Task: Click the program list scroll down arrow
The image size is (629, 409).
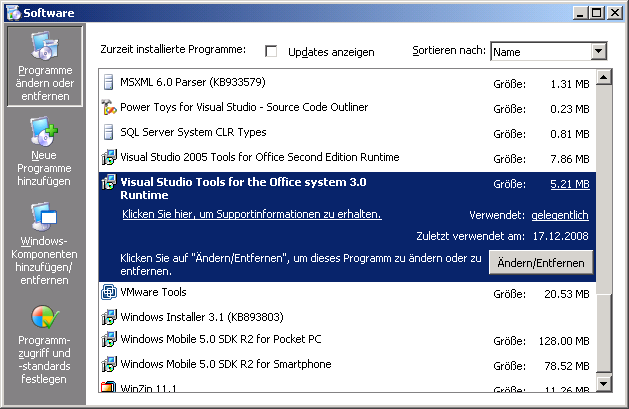Action: 602,382
